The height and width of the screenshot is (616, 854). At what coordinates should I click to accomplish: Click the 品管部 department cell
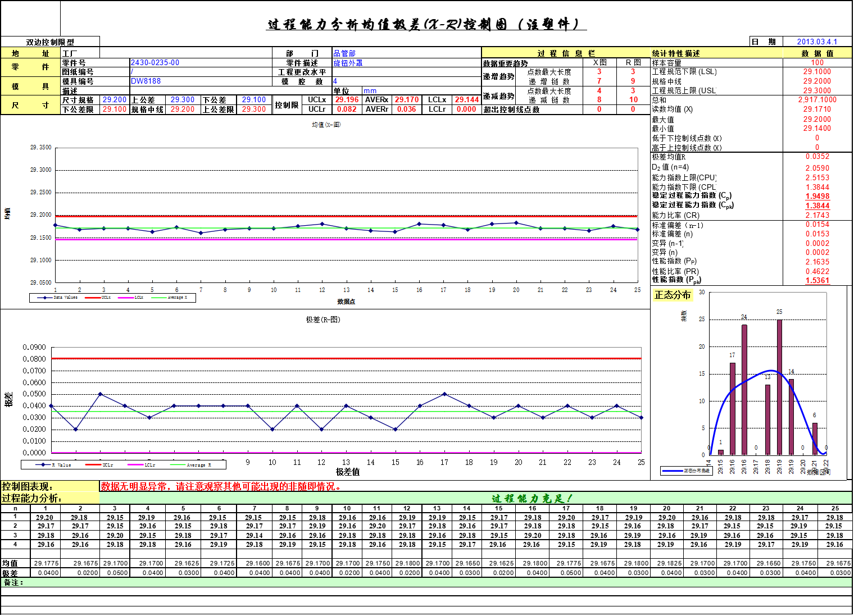(344, 53)
